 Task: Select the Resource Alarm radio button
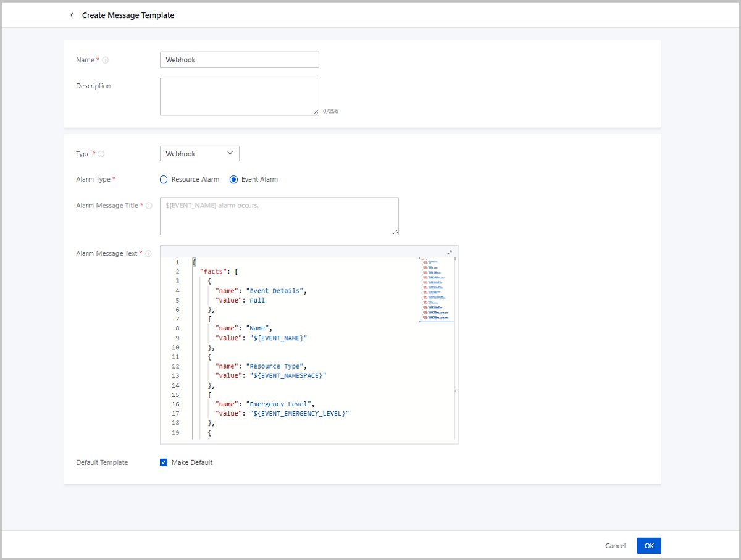pyautogui.click(x=164, y=180)
